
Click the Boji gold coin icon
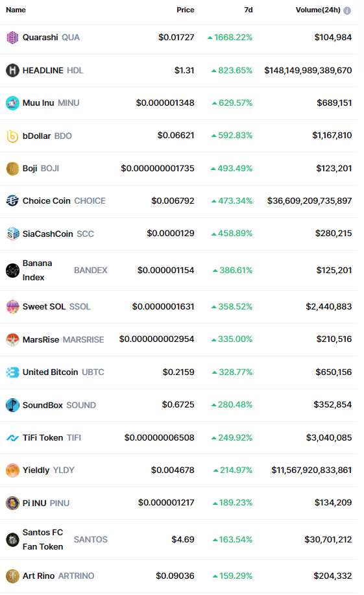pos(12,169)
